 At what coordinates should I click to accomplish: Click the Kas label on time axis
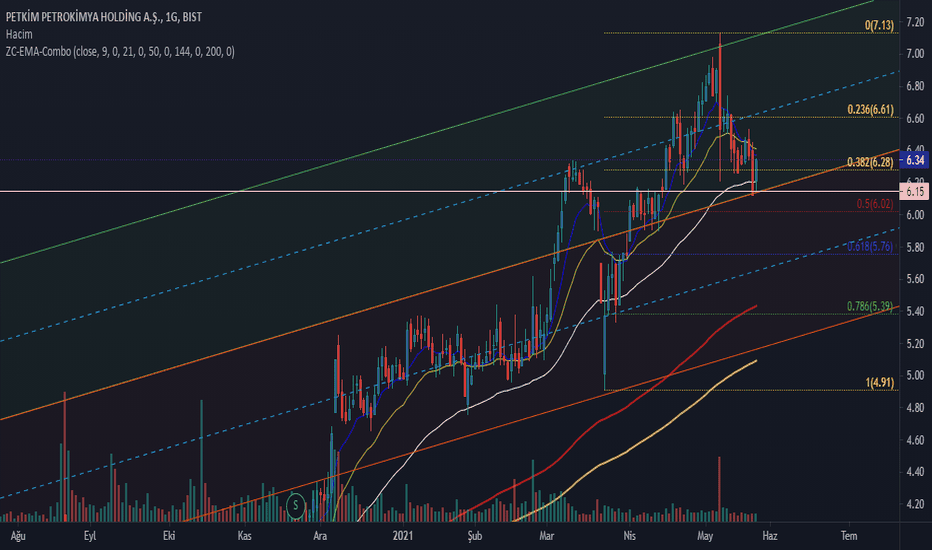(x=244, y=536)
